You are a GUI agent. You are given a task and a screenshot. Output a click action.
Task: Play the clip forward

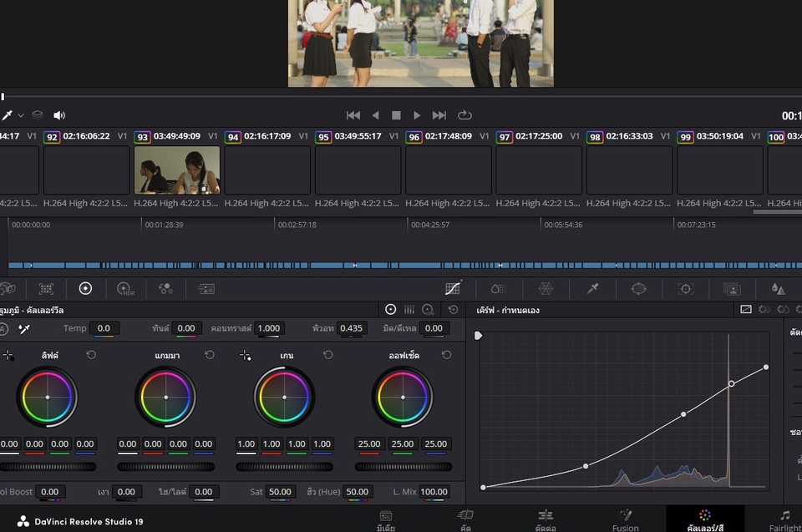tap(417, 115)
